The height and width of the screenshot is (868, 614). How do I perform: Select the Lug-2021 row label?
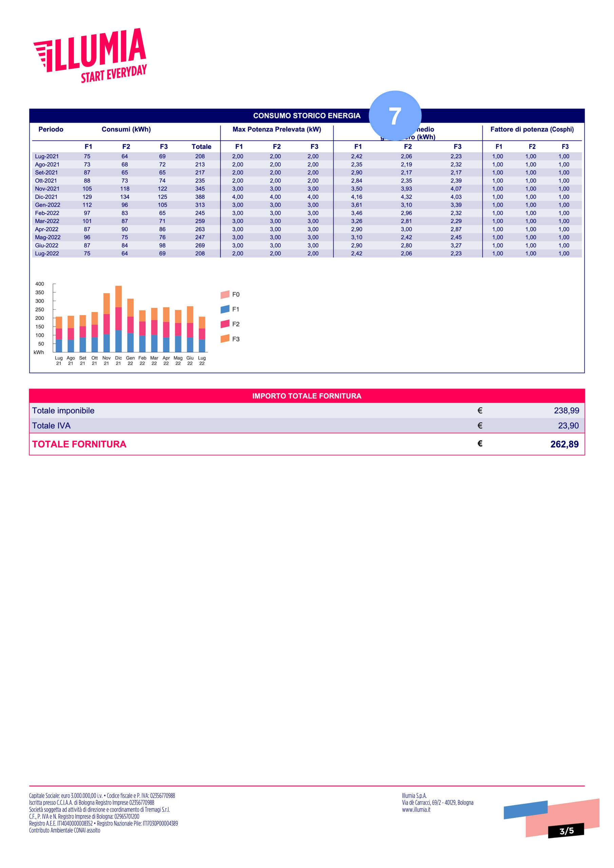click(x=47, y=157)
